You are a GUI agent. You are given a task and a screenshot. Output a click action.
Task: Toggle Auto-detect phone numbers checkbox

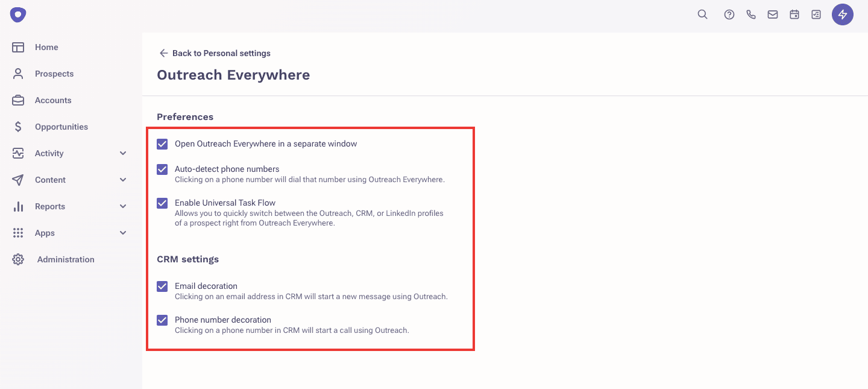(162, 169)
